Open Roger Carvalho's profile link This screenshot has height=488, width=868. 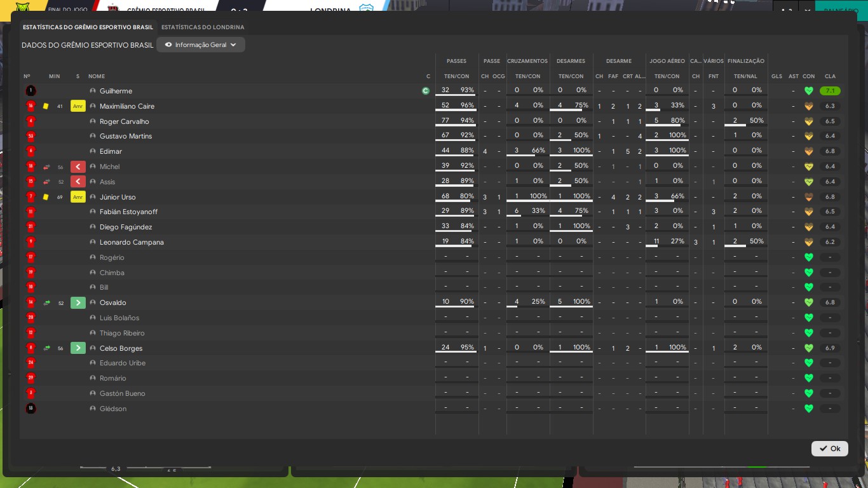(x=125, y=121)
